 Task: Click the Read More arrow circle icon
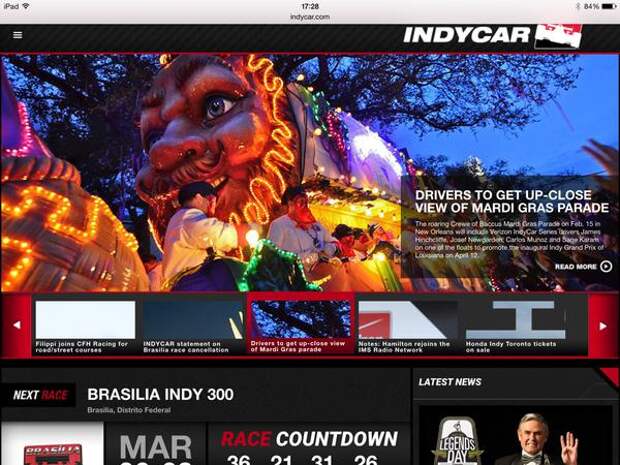tap(606, 267)
